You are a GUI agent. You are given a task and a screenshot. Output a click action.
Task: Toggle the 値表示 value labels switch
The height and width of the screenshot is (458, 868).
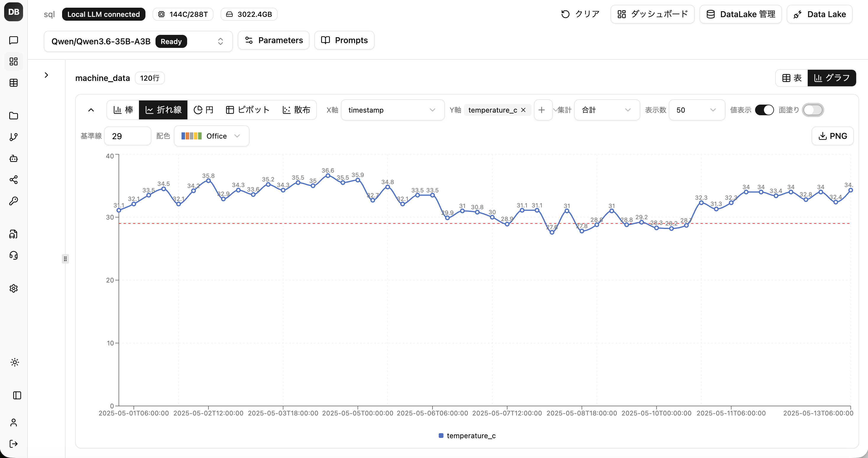764,110
